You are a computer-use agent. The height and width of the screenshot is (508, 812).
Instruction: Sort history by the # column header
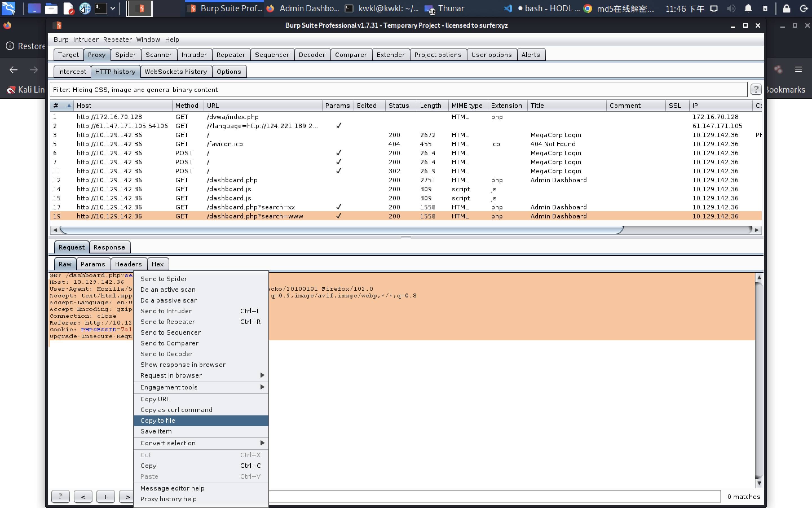(62, 106)
